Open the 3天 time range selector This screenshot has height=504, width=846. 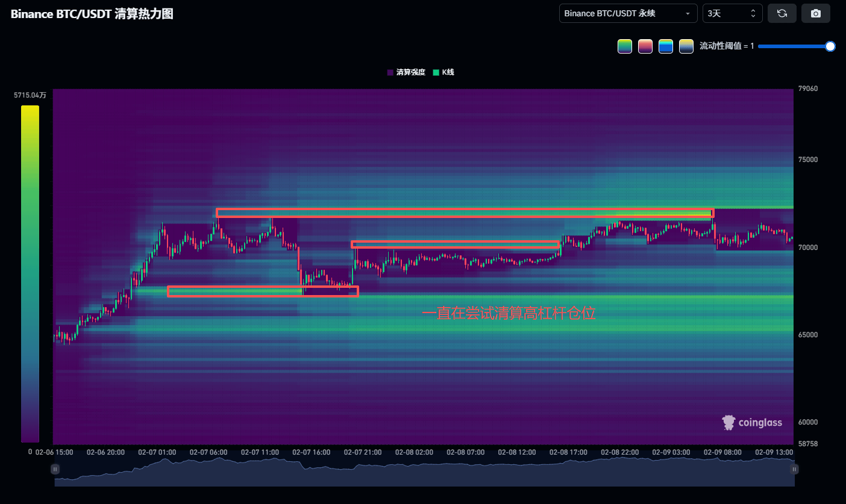click(x=732, y=13)
